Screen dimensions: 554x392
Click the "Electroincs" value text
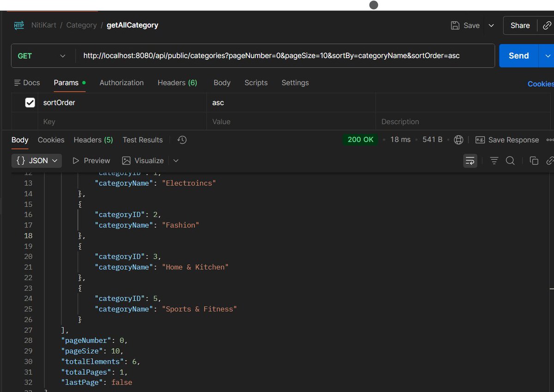189,183
